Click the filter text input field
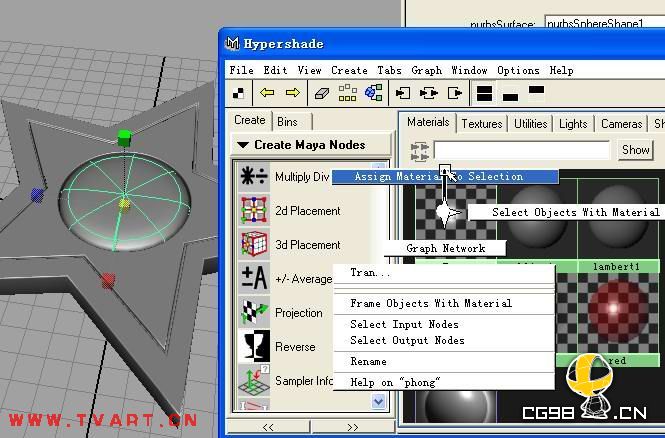 tap(521, 150)
